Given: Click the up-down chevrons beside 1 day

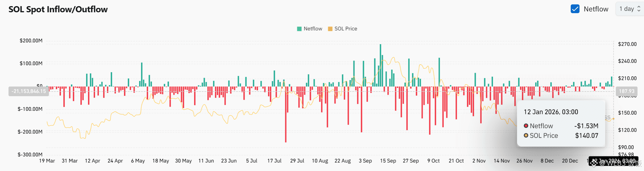Looking at the screenshot, I should click(639, 9).
